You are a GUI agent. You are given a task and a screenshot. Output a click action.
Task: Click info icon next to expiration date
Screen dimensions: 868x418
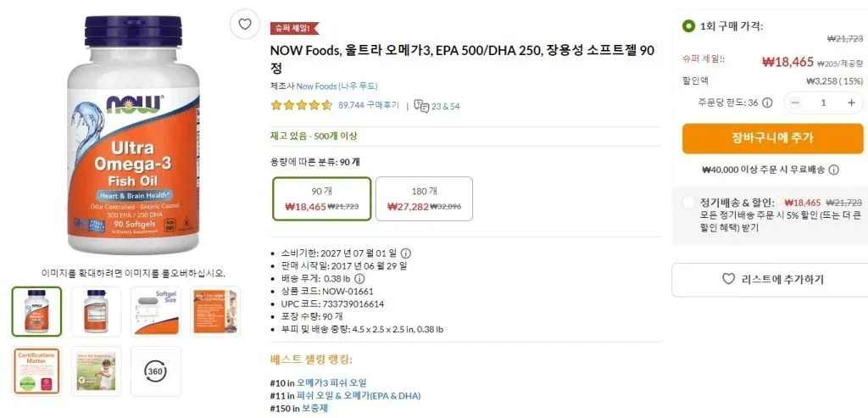coord(406,253)
